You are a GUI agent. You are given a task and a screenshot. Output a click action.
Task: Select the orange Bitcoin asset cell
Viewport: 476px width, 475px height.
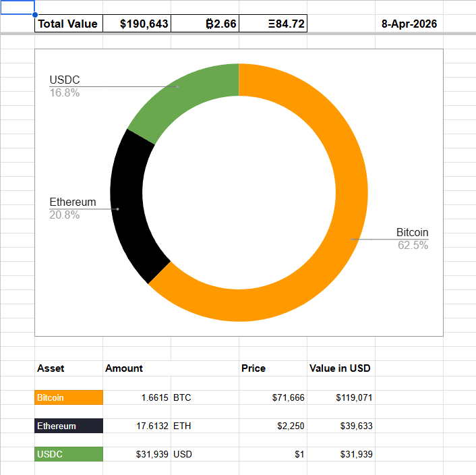[x=69, y=397]
